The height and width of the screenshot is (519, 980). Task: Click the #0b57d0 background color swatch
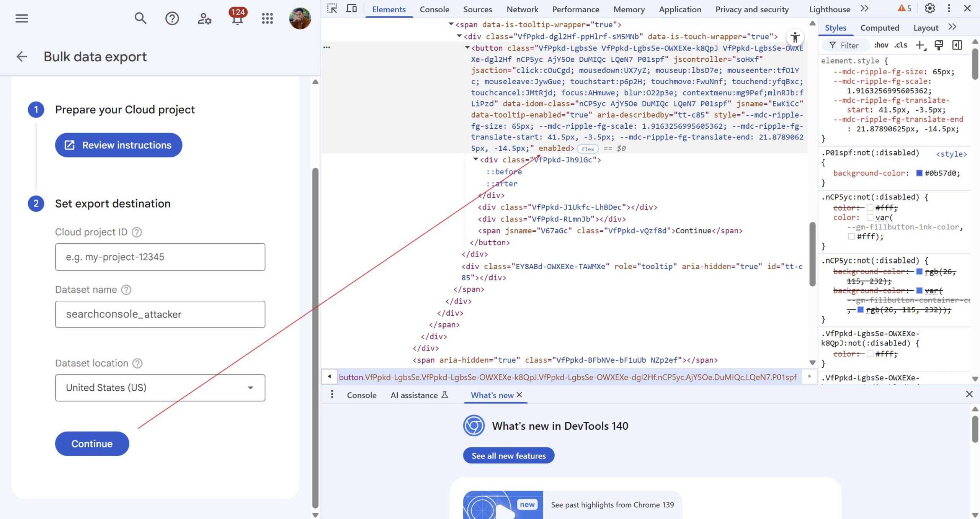point(919,173)
